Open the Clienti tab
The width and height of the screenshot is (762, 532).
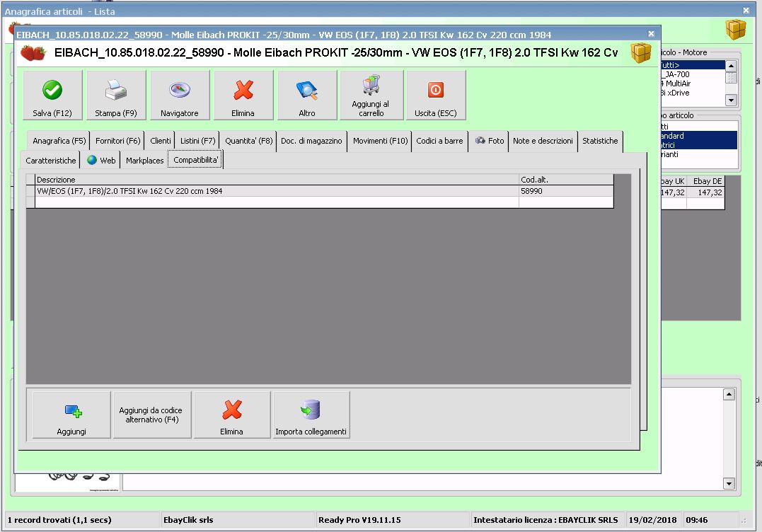coord(161,141)
